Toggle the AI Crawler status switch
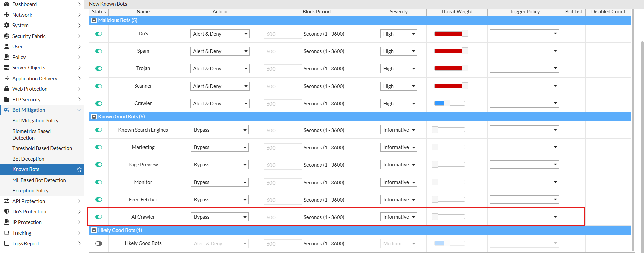 [99, 217]
